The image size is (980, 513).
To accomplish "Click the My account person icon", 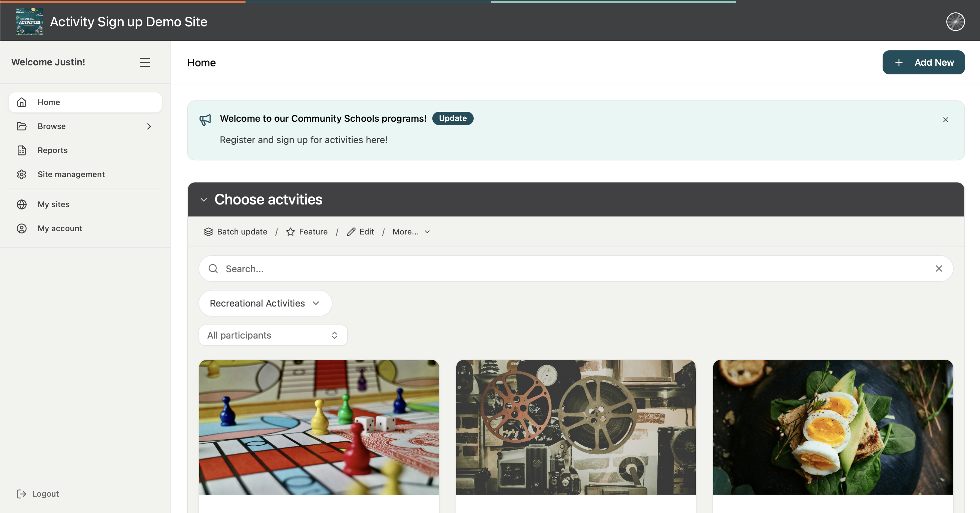I will coord(22,228).
